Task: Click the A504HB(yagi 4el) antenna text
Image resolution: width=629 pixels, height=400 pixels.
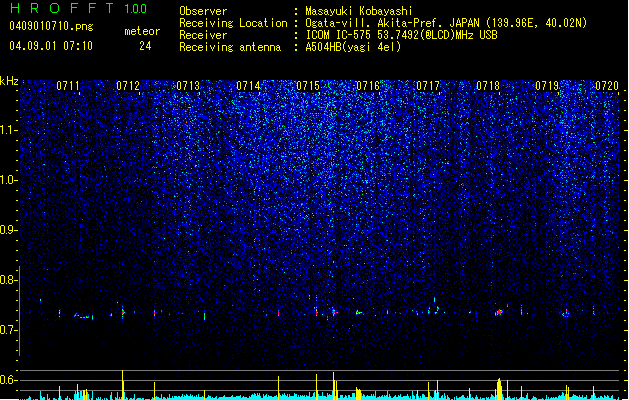Action: click(x=353, y=47)
